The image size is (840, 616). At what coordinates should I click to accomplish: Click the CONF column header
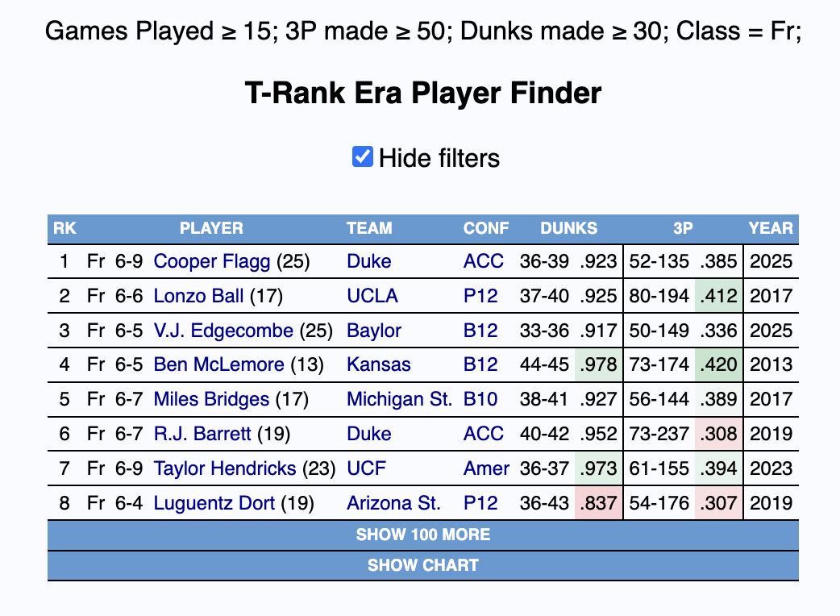pos(486,228)
